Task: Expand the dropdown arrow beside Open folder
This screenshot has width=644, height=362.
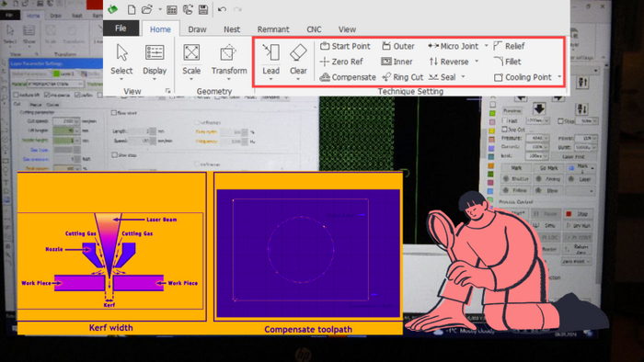Action: (x=160, y=9)
